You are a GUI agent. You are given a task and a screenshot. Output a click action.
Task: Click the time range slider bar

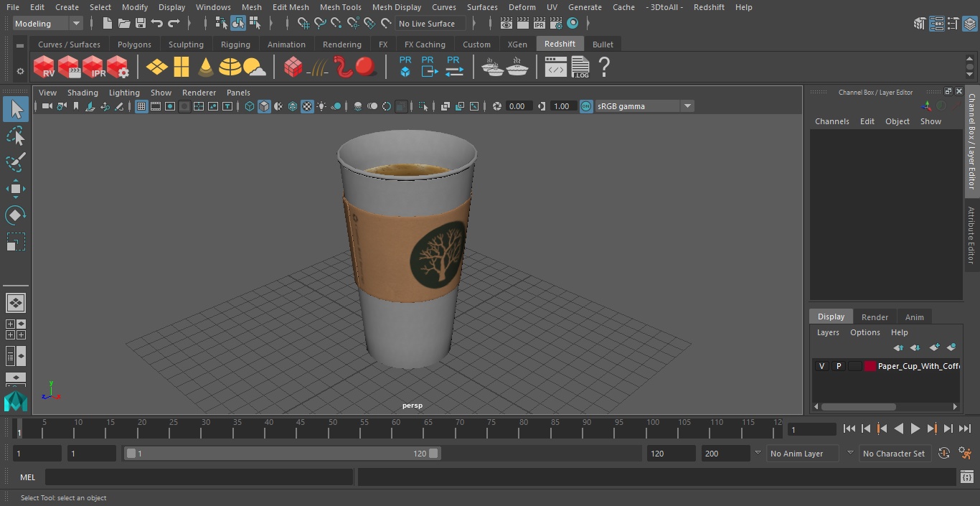pyautogui.click(x=283, y=454)
